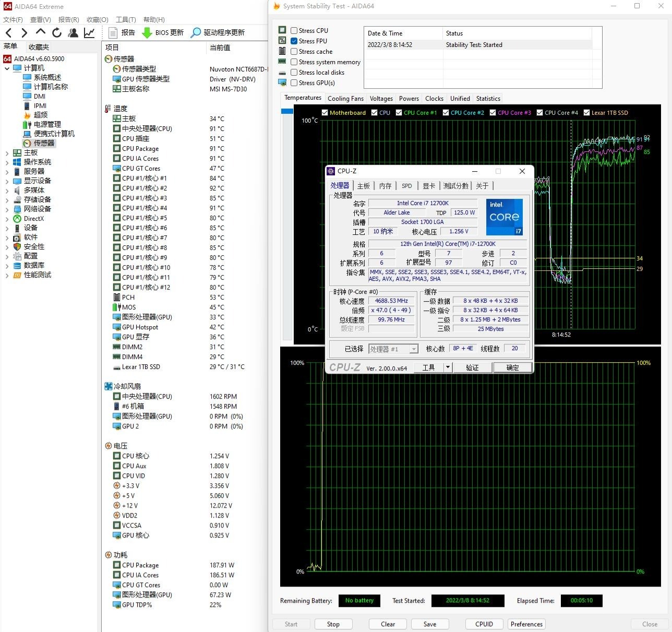Select the 传感器 item in sidebar tree
The image size is (672, 632).
click(44, 143)
